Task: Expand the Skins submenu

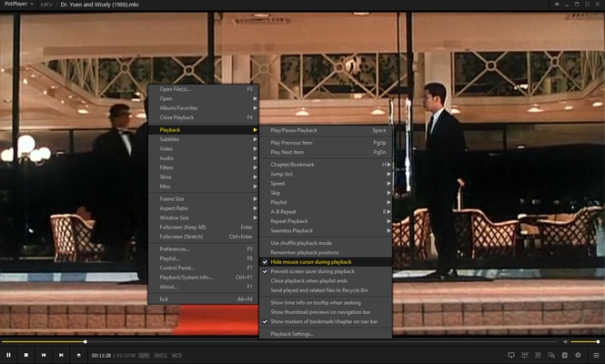Action: [204, 177]
